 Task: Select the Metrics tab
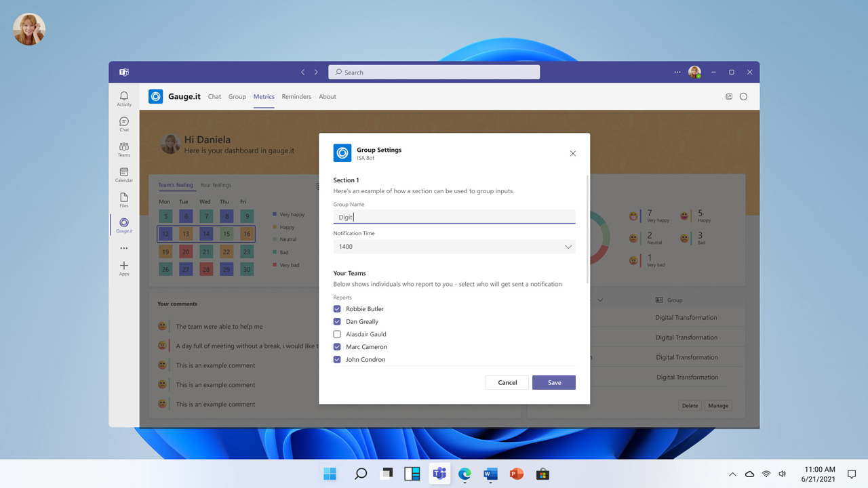[264, 96]
